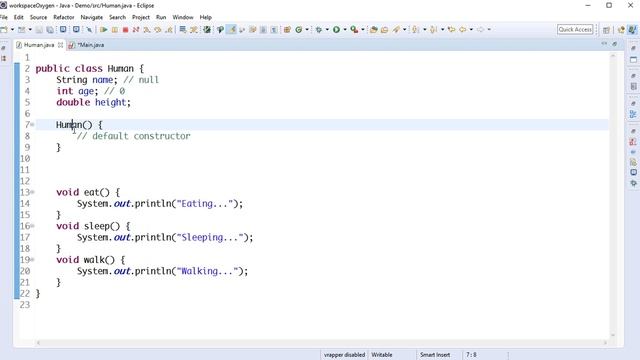Minimize the editor area icon

pos(604,44)
